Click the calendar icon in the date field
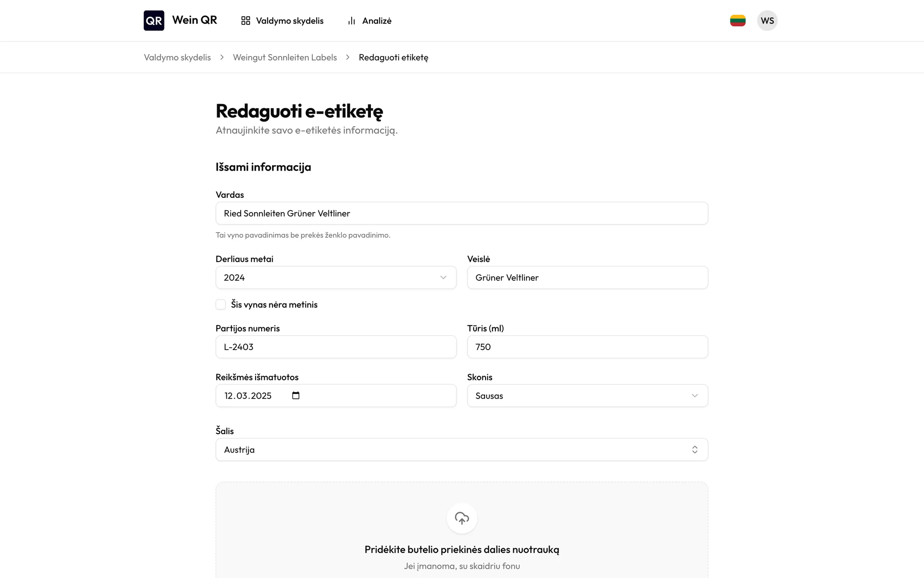The image size is (924, 578). pyautogui.click(x=296, y=395)
